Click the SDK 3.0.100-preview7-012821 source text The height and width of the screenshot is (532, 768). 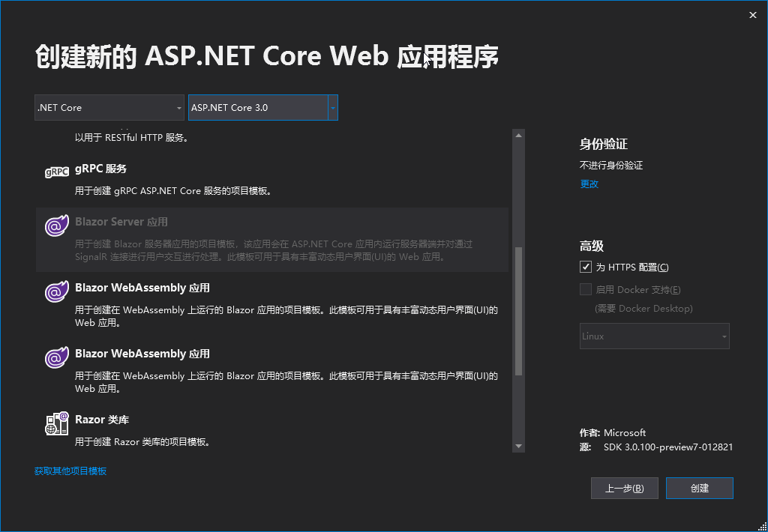pyautogui.click(x=668, y=447)
